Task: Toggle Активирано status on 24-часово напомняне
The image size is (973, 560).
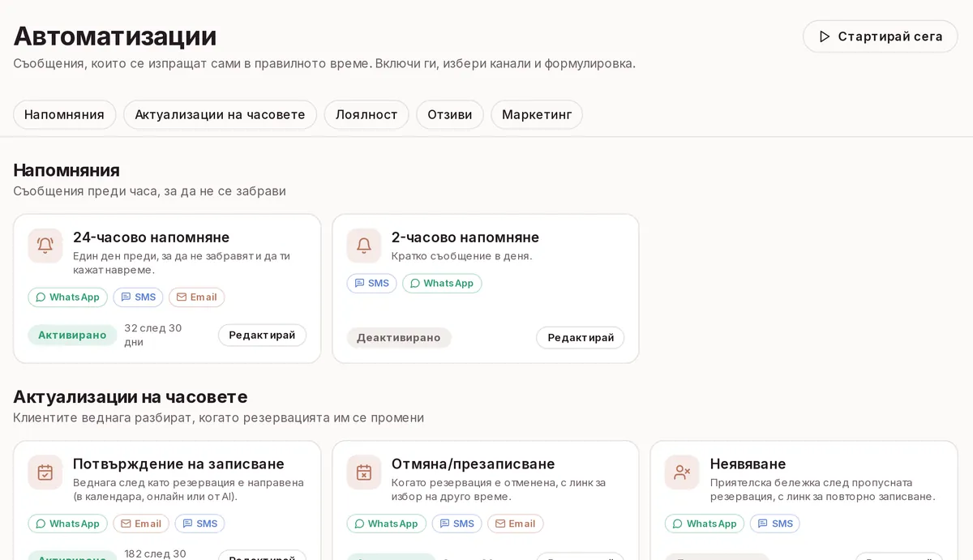Action: tap(72, 336)
